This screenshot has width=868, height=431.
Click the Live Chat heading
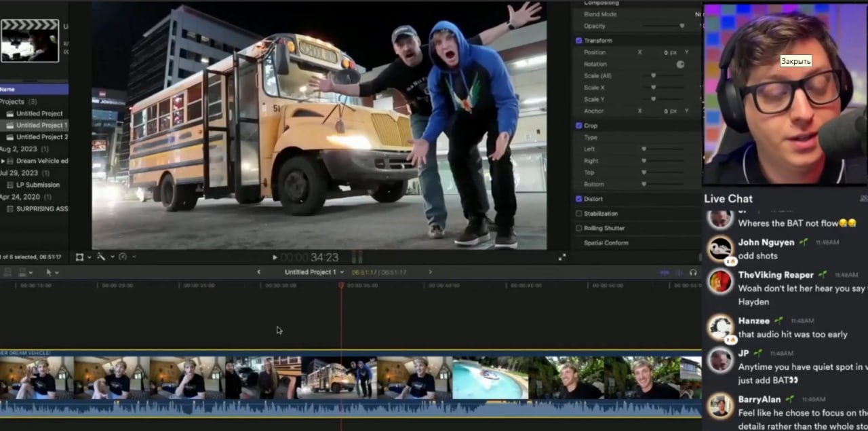tap(728, 199)
